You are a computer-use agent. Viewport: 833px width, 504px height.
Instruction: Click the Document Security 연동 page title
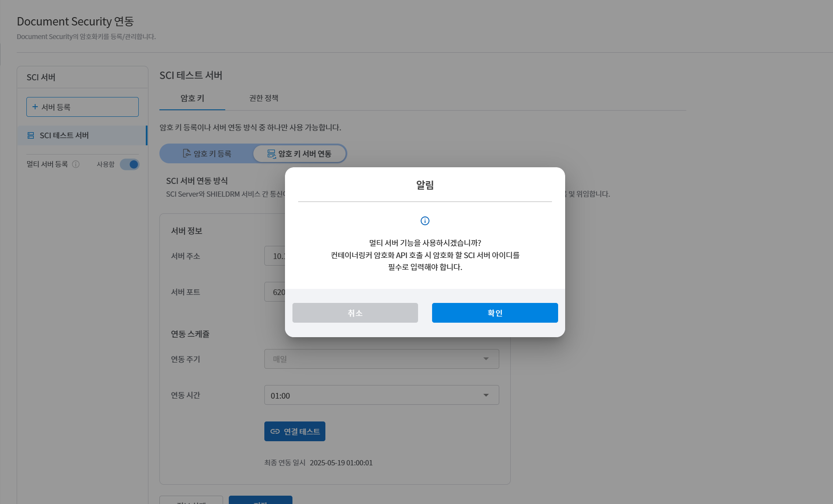(x=75, y=22)
